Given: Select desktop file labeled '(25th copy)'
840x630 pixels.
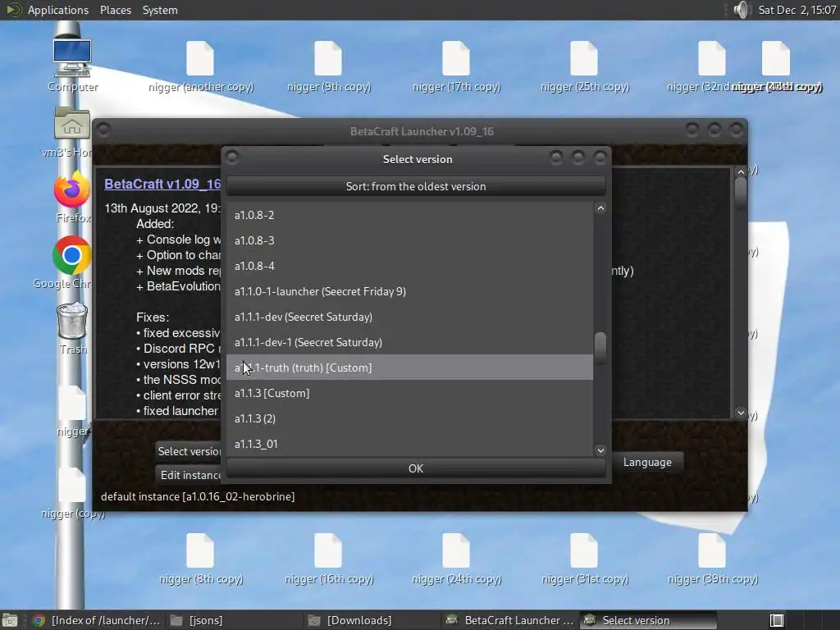Looking at the screenshot, I should click(584, 66).
